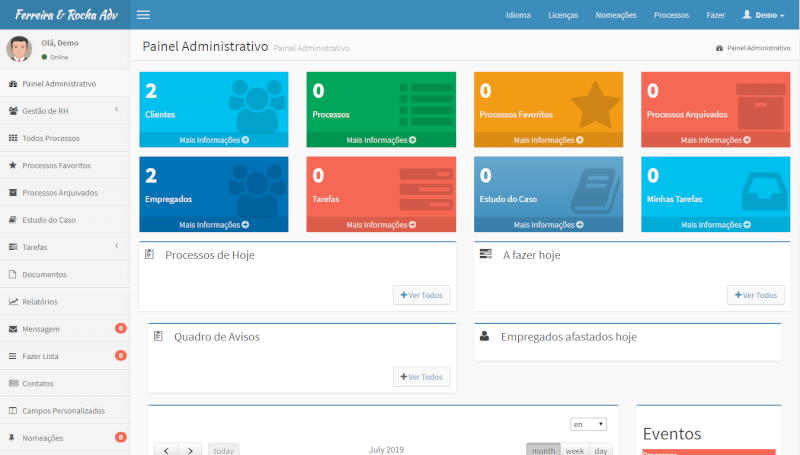The width and height of the screenshot is (800, 455).
Task: Open Relatórios in the sidebar
Action: 40,301
